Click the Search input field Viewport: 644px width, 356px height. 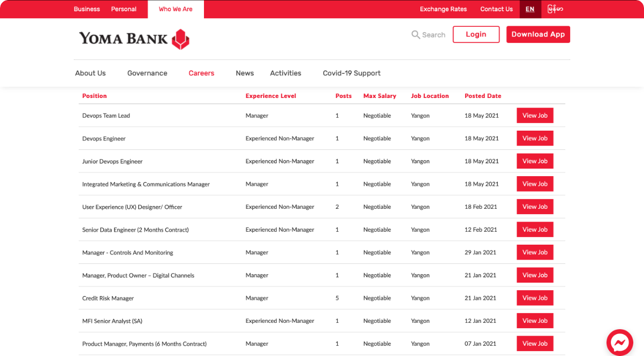[x=434, y=35]
